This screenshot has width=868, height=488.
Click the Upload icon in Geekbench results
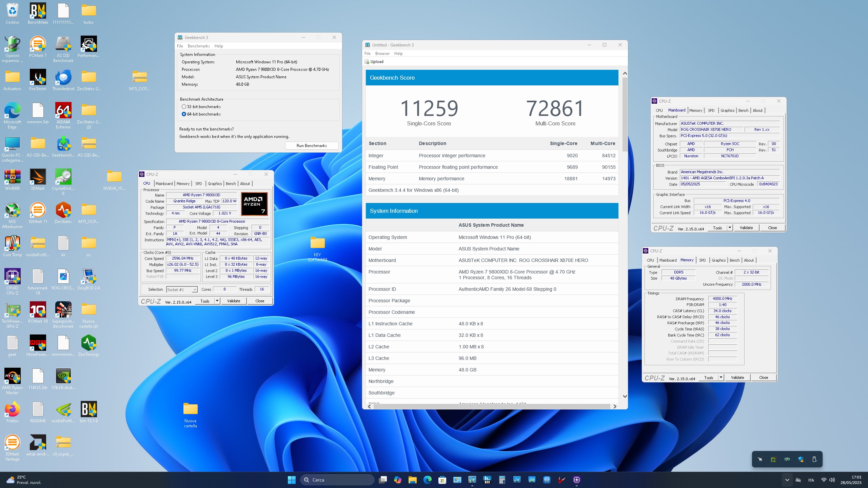[x=367, y=62]
